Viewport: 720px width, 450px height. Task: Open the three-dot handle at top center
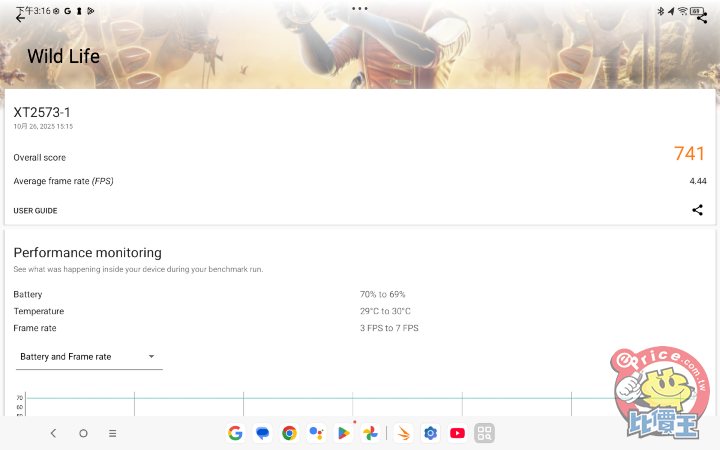[360, 8]
